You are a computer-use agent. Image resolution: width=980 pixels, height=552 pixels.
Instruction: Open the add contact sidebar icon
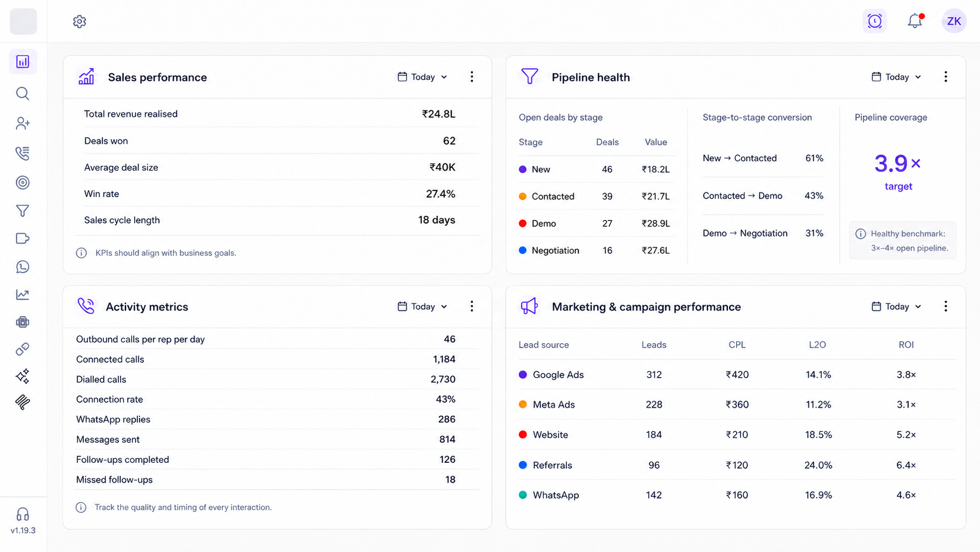(x=23, y=123)
